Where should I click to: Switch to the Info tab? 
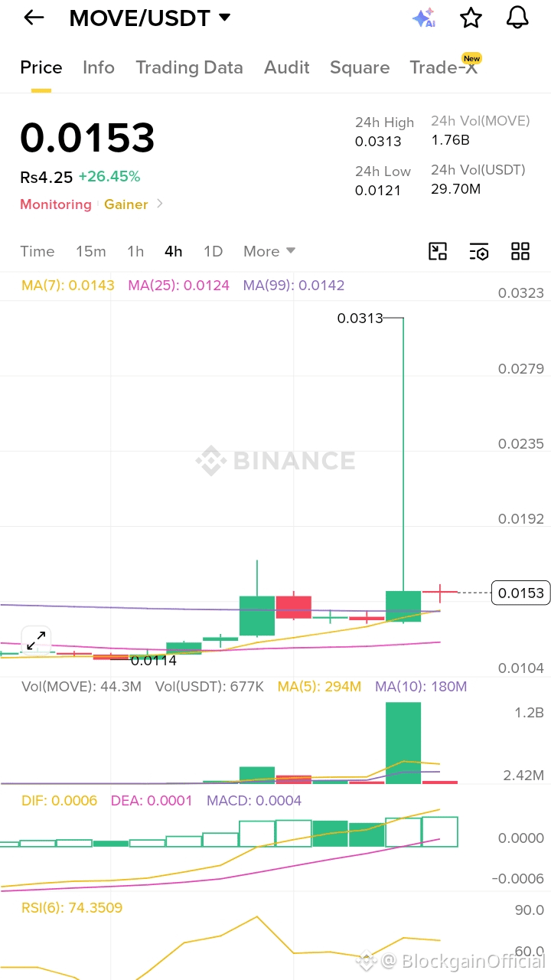(99, 67)
